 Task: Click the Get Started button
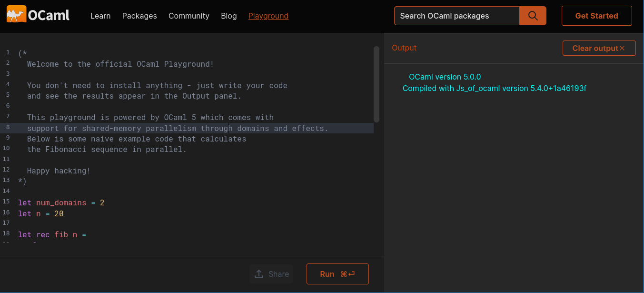597,16
